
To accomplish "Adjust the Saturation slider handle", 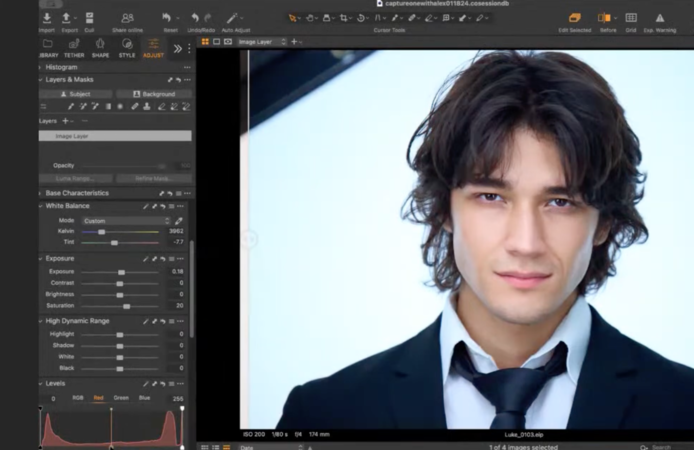I will 127,306.
